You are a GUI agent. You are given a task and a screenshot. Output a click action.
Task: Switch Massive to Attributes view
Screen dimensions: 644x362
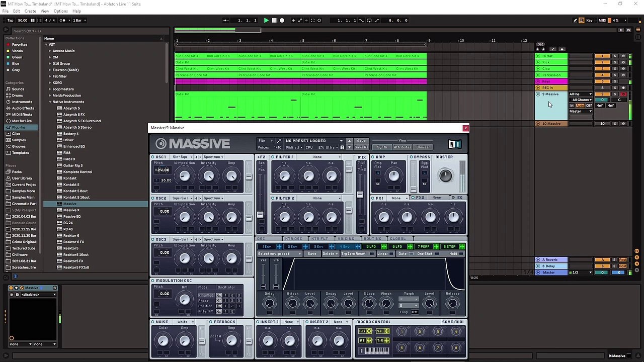[x=402, y=147]
